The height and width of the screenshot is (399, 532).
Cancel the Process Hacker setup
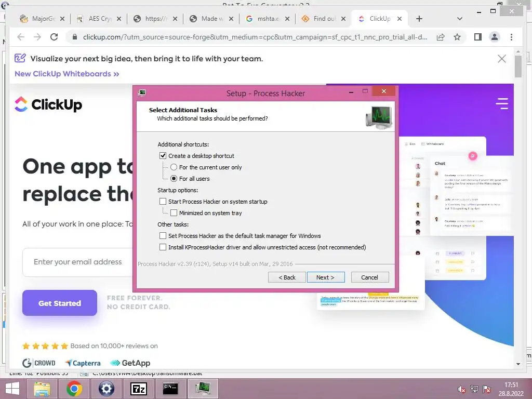(x=370, y=277)
